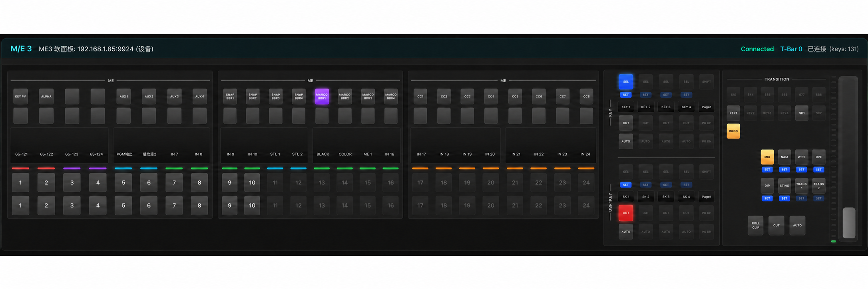The height and width of the screenshot is (289, 868).
Task: Recall the SNAP BBR1 snapshot
Action: (x=230, y=97)
